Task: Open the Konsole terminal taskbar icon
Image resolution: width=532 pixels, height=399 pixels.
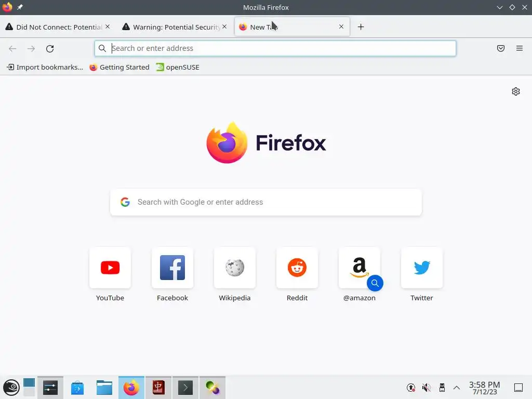Action: coord(185,388)
